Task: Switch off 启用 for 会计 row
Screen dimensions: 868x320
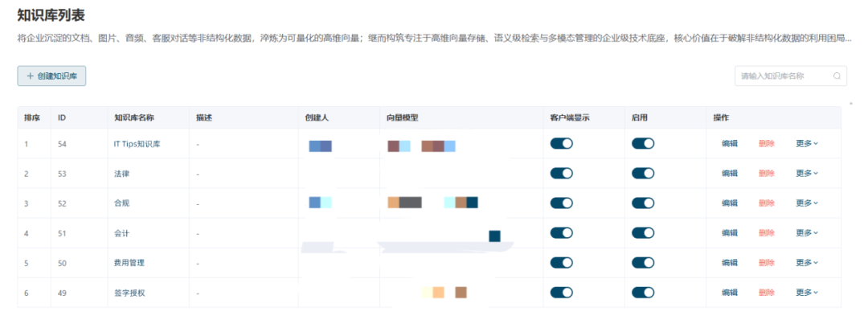Action: [643, 233]
